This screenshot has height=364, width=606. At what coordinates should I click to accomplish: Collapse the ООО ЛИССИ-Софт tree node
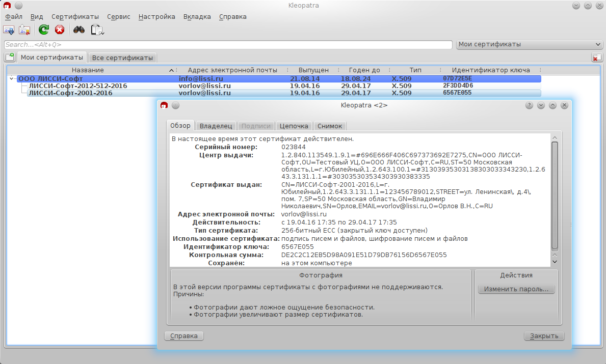coord(11,78)
